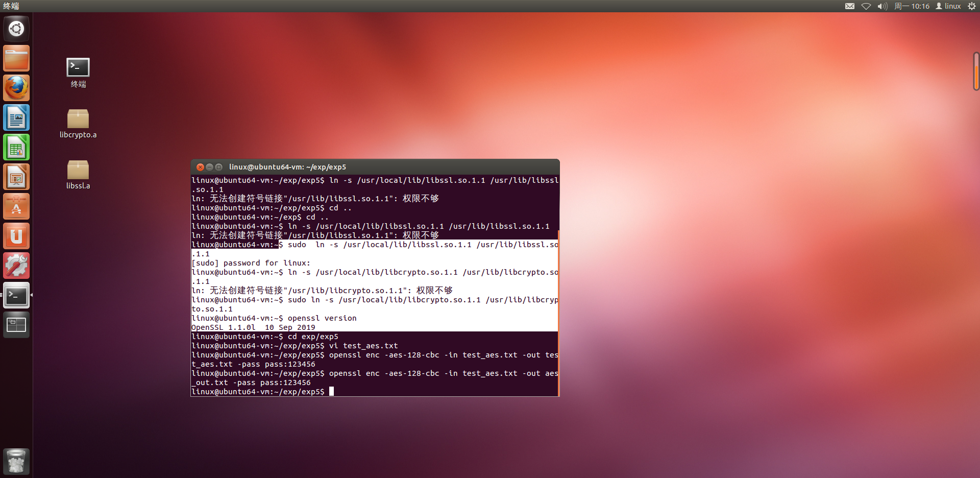Click the 'OpenSSL 1.1.0l 10 Sep 2019' output line
980x478 pixels.
point(253,327)
